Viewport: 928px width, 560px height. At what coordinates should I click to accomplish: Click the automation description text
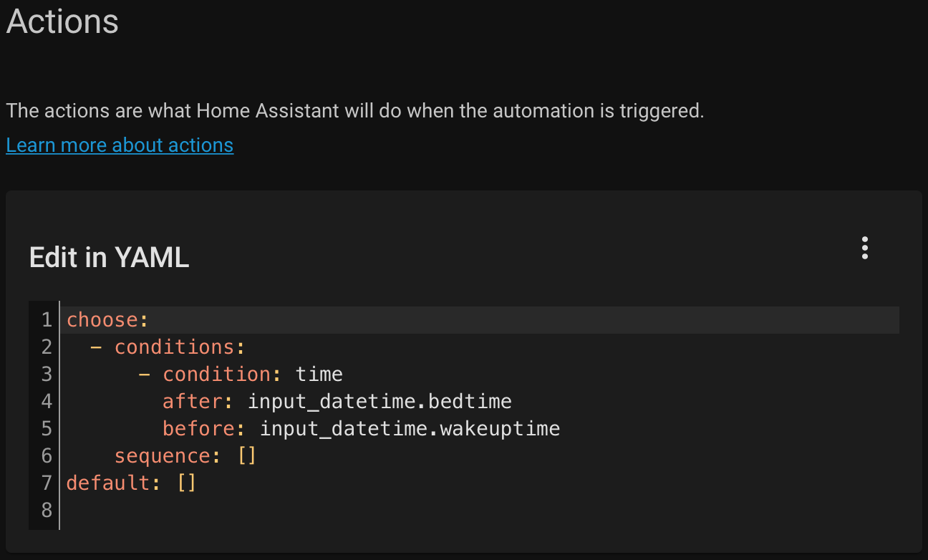(x=354, y=111)
